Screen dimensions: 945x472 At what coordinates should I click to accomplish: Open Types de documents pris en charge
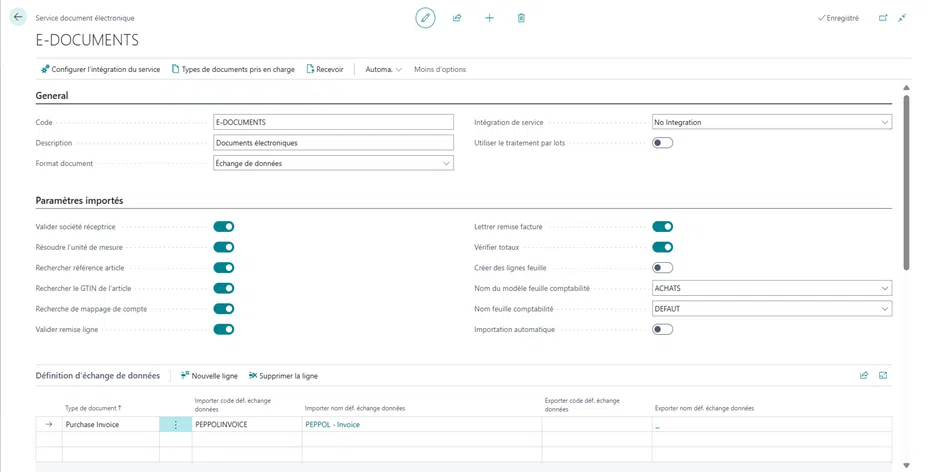click(233, 69)
